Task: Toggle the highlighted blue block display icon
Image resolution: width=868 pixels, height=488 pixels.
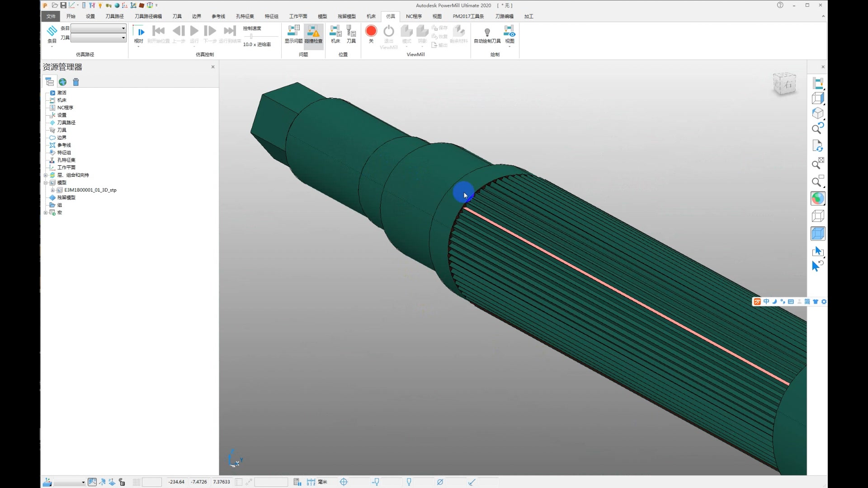Action: [818, 234]
